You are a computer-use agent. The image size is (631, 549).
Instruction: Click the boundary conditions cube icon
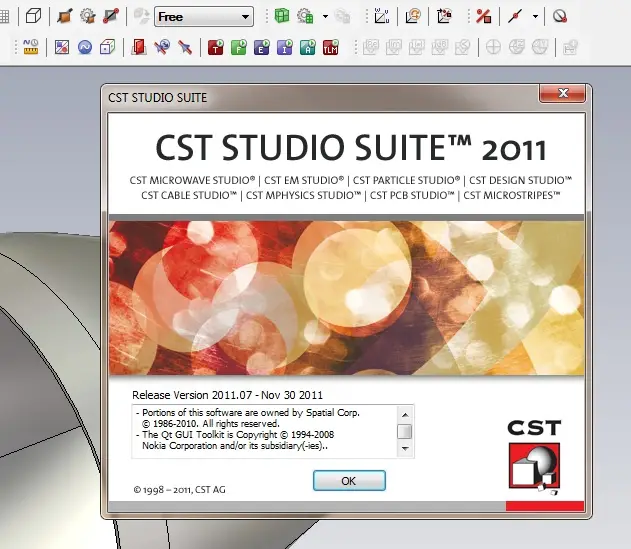[x=107, y=47]
